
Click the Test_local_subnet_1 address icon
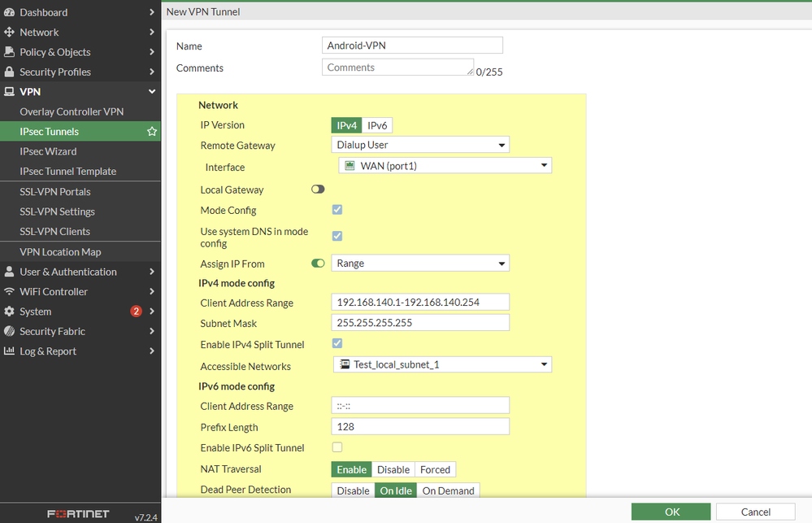(345, 364)
